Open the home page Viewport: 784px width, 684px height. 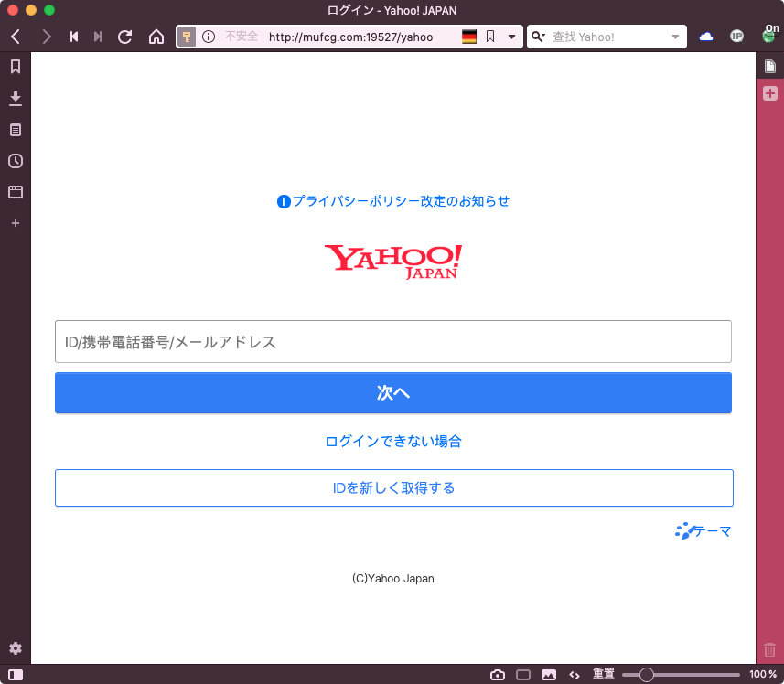pos(156,37)
